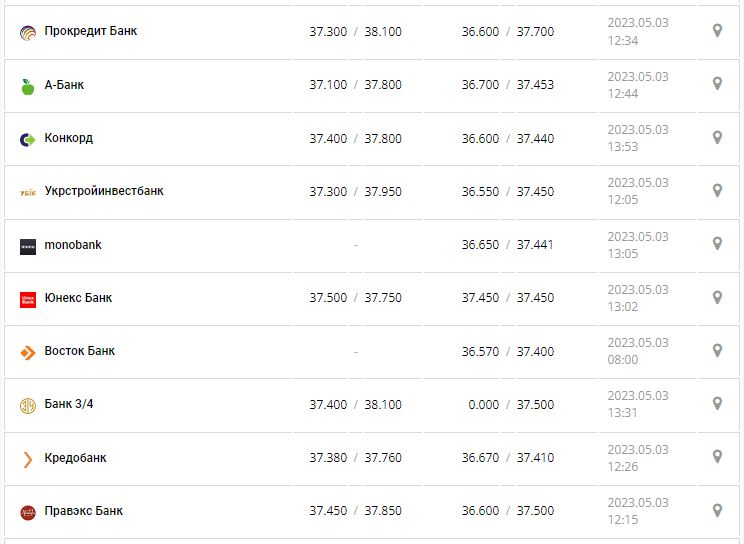Open the Прокредит Банк link
Image resolution: width=744 pixels, height=544 pixels.
pyautogui.click(x=91, y=31)
